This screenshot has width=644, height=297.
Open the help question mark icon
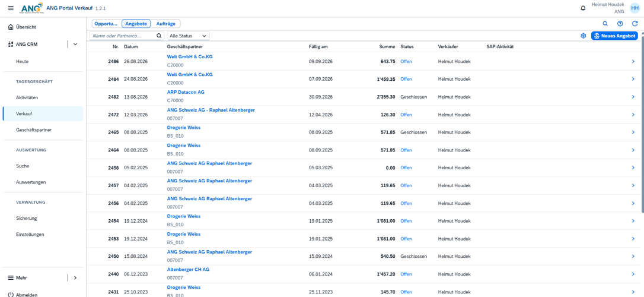point(620,24)
